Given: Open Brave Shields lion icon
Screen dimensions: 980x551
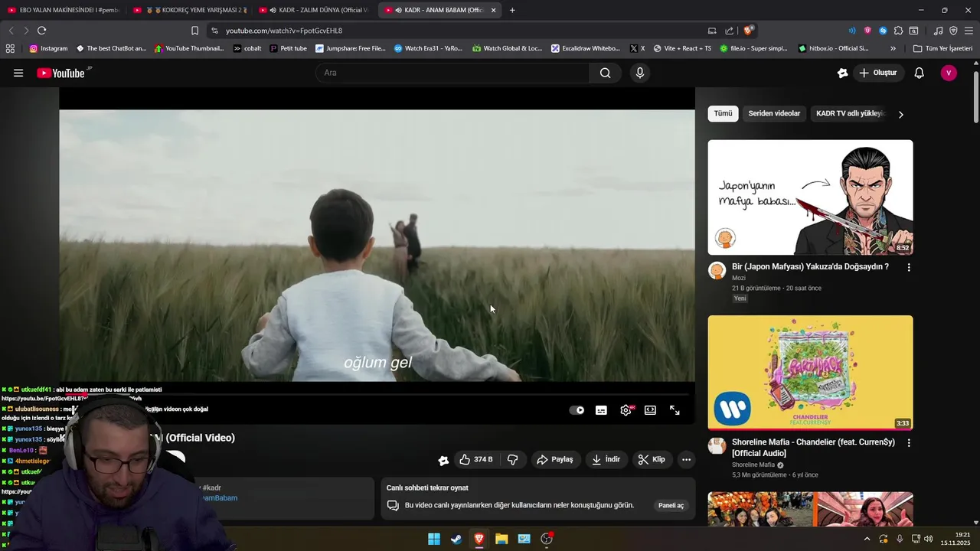Looking at the screenshot, I should (x=748, y=31).
